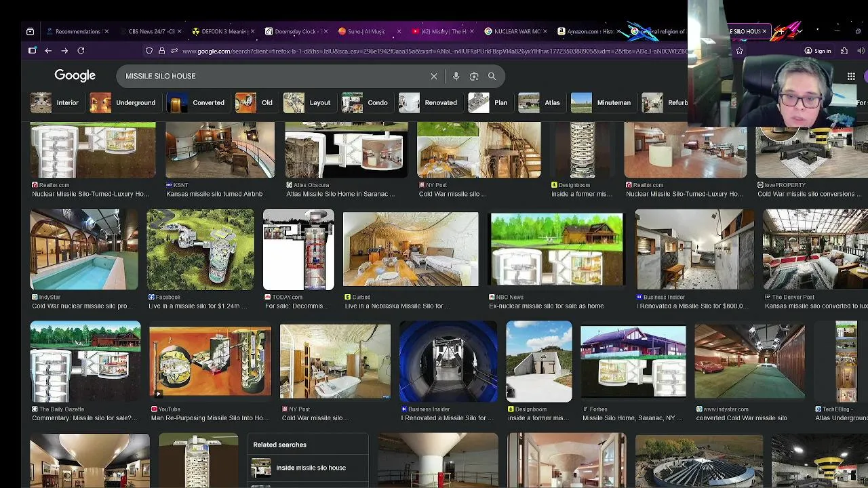The height and width of the screenshot is (488, 868).
Task: Filter images by Layout chip
Action: coord(307,103)
